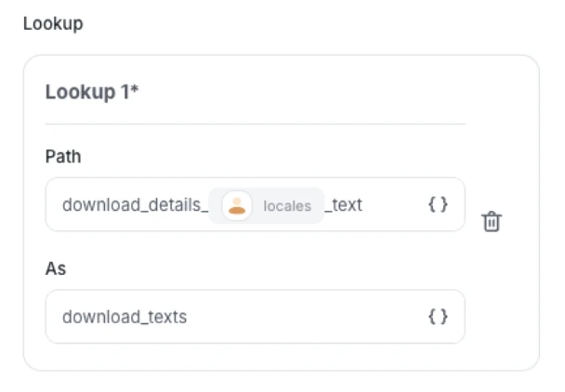Click the curly braces icon in Path field
This screenshot has height=392, width=565.
click(438, 204)
